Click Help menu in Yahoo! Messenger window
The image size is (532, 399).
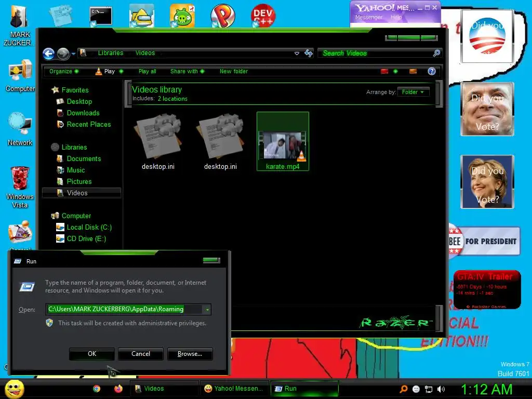pos(396,17)
